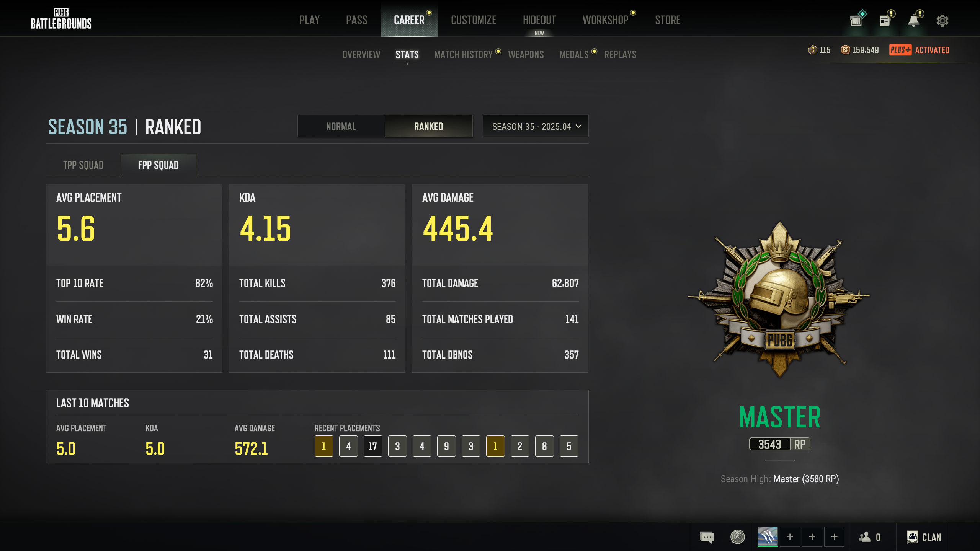Select the FPP Squad tab
This screenshot has height=551, width=980.
coord(158,165)
